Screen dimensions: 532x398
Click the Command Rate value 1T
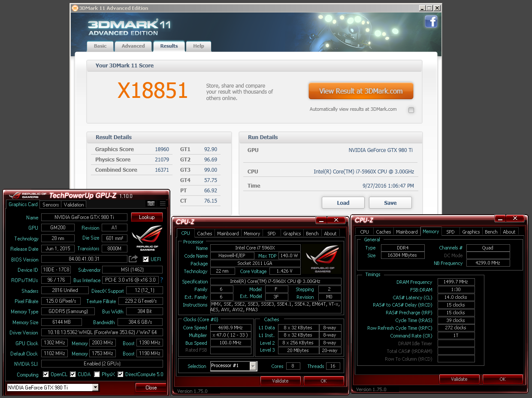[x=456, y=335]
